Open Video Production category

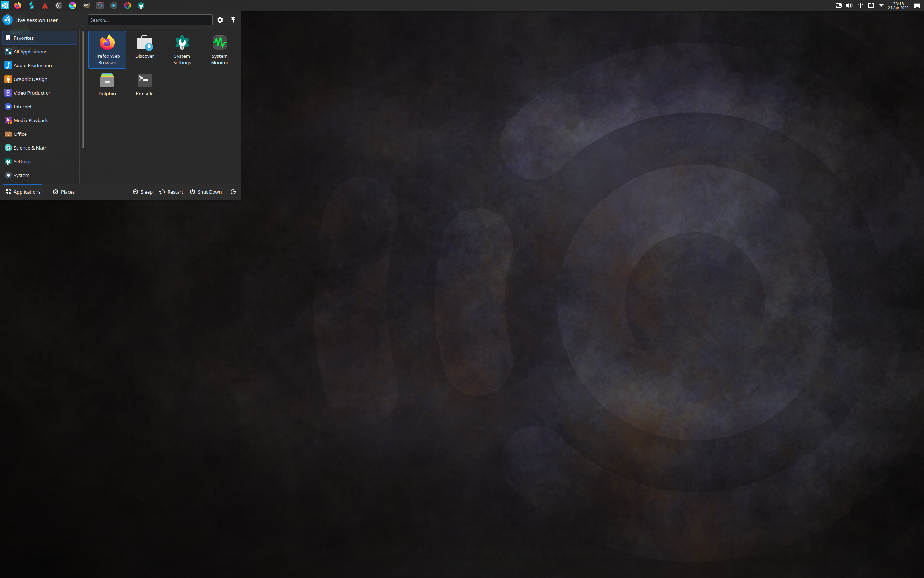(40, 93)
